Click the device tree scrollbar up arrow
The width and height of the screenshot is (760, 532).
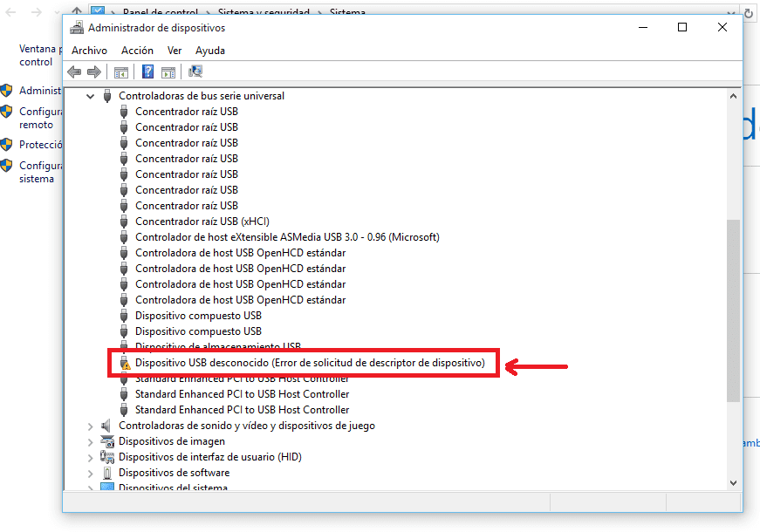tap(733, 96)
